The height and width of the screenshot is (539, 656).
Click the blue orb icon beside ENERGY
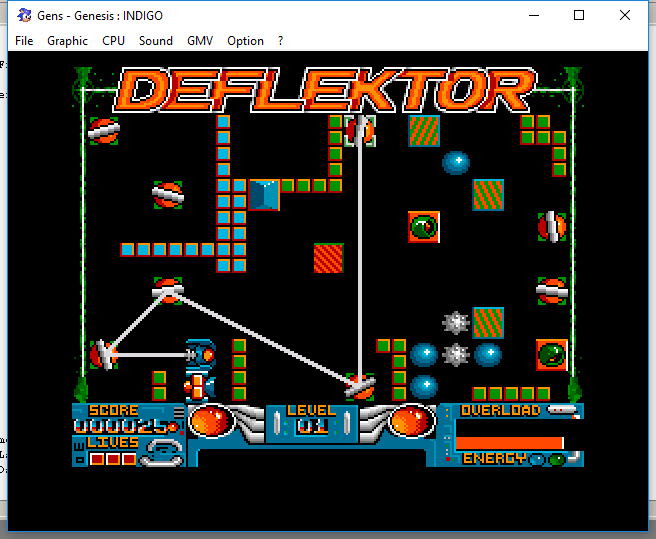(x=537, y=459)
